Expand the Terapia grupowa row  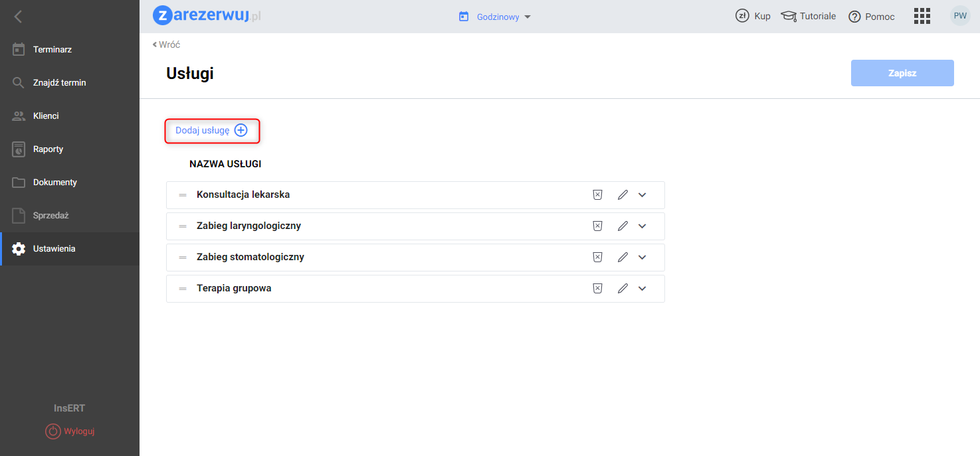[642, 289]
